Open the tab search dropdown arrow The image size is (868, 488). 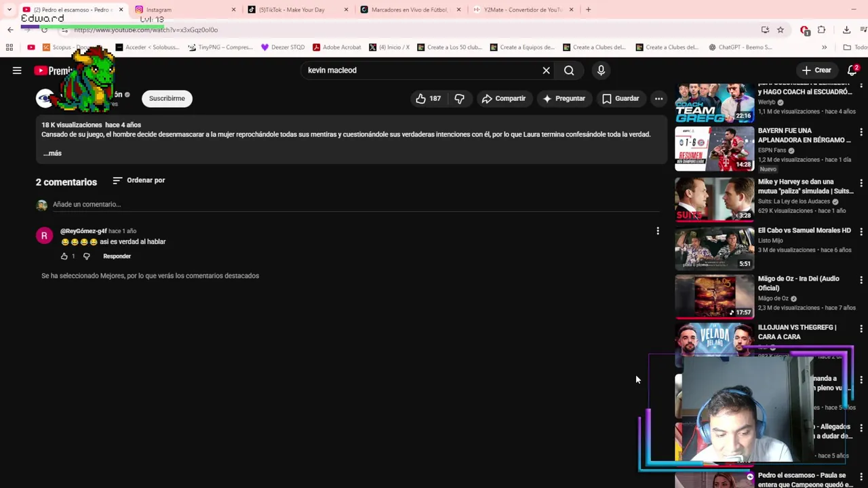click(x=9, y=9)
